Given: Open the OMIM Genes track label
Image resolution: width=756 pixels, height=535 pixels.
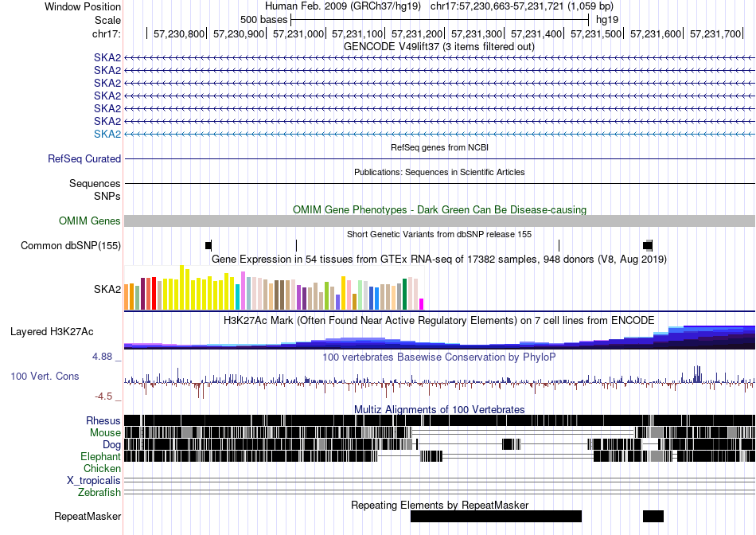Looking at the screenshot, I should click(90, 221).
